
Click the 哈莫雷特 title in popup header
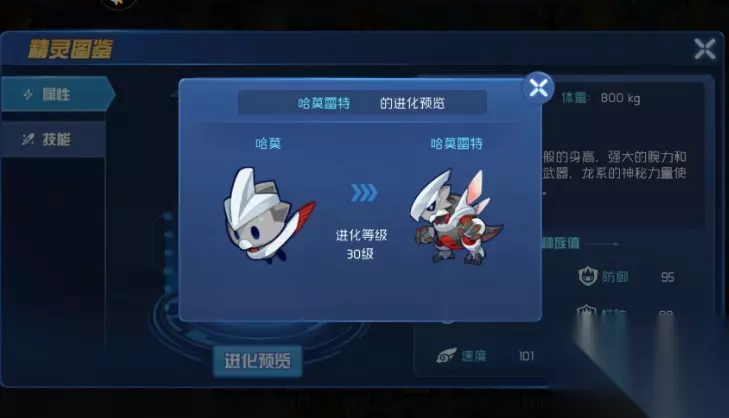click(324, 103)
